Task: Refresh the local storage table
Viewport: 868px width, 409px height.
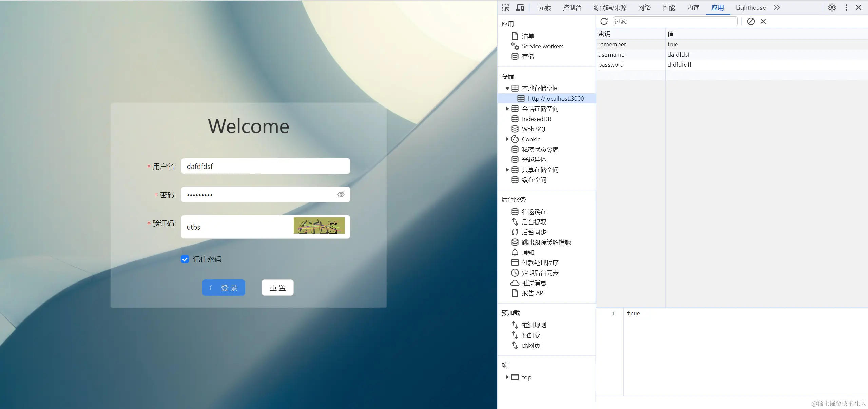Action: point(604,21)
